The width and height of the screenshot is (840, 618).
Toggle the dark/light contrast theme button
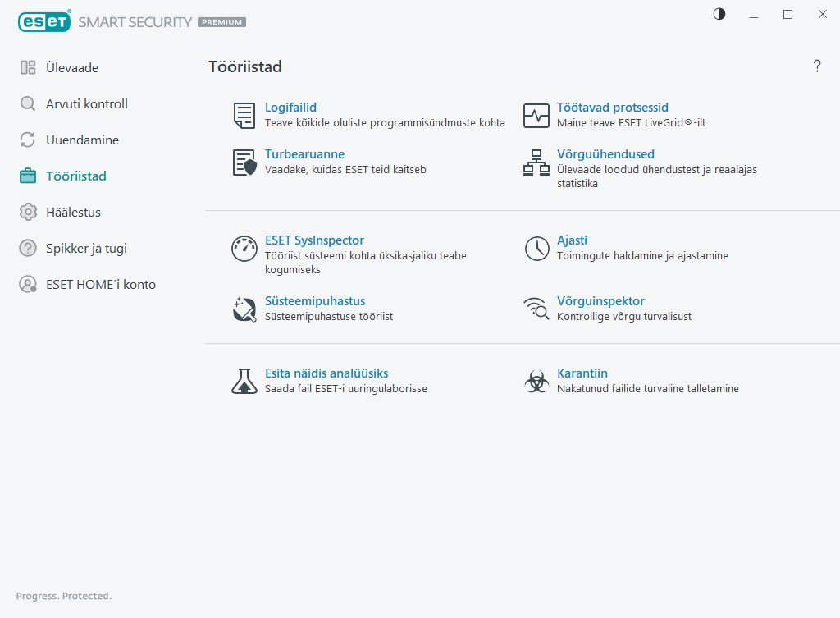click(719, 14)
